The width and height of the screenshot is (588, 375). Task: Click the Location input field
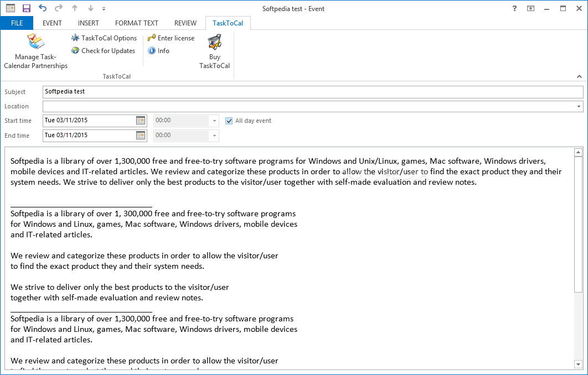tap(308, 106)
